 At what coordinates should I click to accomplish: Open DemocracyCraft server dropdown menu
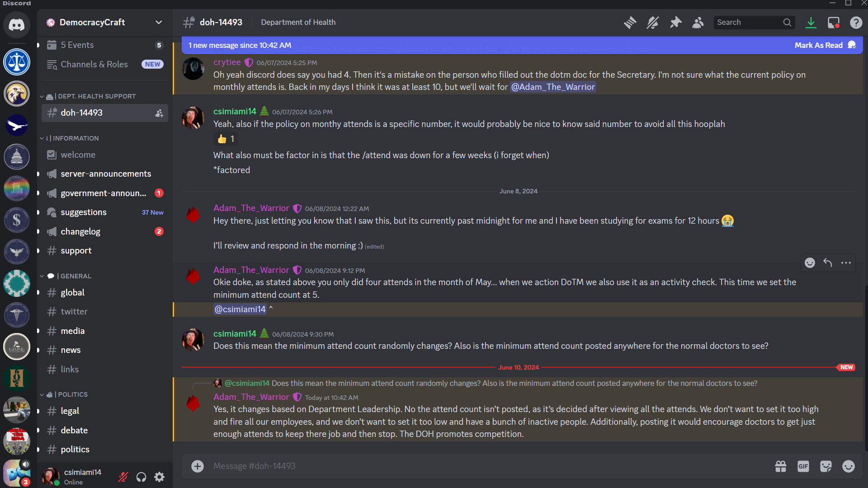pyautogui.click(x=105, y=22)
